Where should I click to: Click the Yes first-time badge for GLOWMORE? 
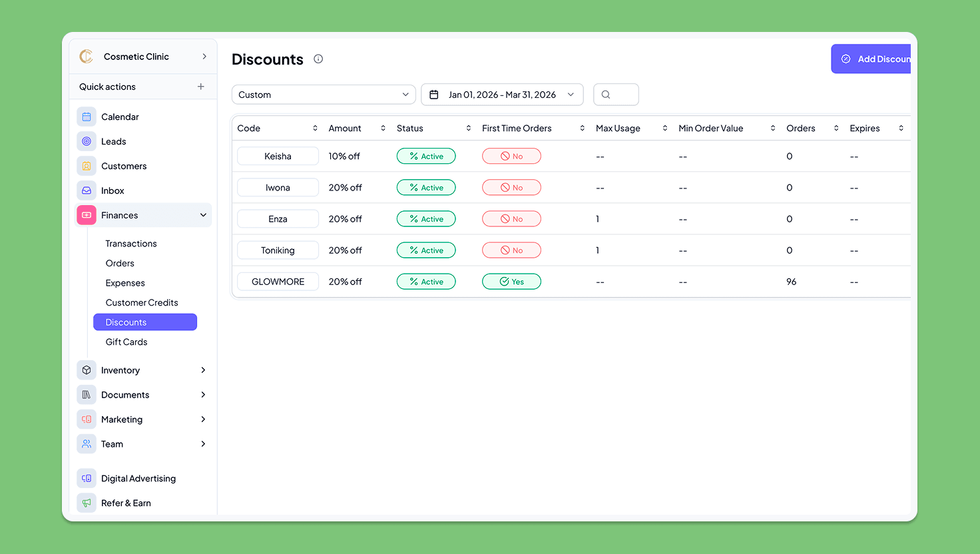pos(511,282)
